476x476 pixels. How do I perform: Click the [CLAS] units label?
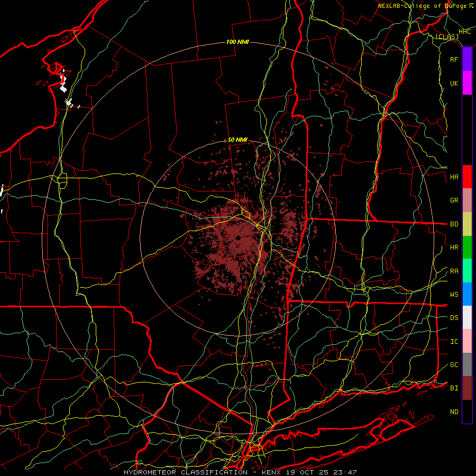447,37
